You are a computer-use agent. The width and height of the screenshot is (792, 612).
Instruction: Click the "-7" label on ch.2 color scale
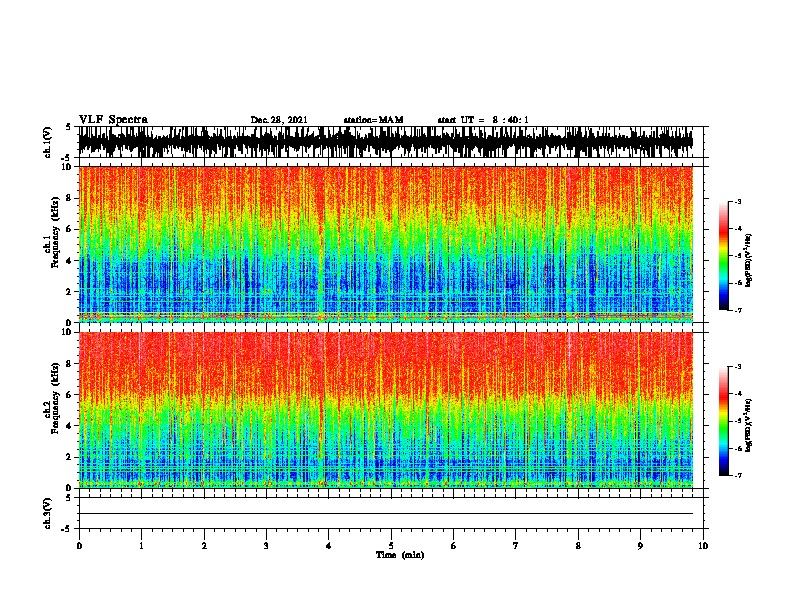coord(738,476)
